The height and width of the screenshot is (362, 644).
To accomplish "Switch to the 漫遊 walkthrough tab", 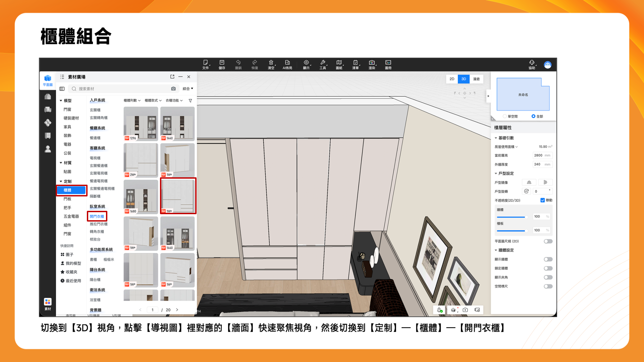I will (476, 79).
